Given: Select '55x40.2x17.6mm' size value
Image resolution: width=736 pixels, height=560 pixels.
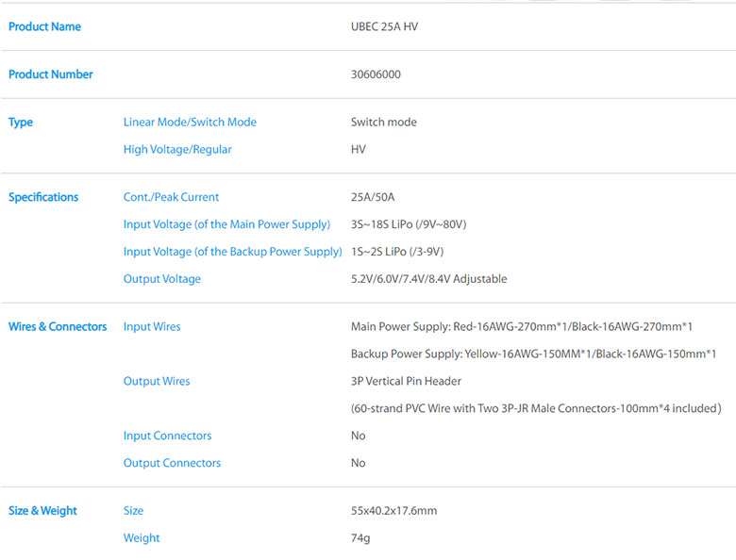Looking at the screenshot, I should tap(393, 511).
